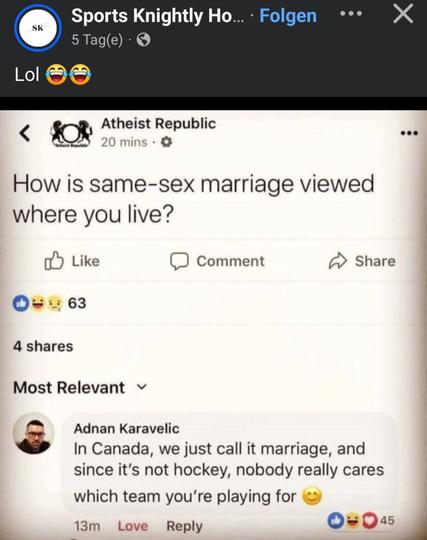Close the post viewer
Viewport: 427px width, 540px height.
[403, 14]
